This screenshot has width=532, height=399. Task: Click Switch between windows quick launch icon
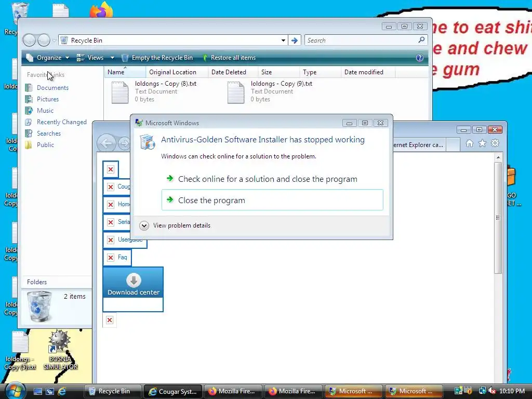coord(49,391)
